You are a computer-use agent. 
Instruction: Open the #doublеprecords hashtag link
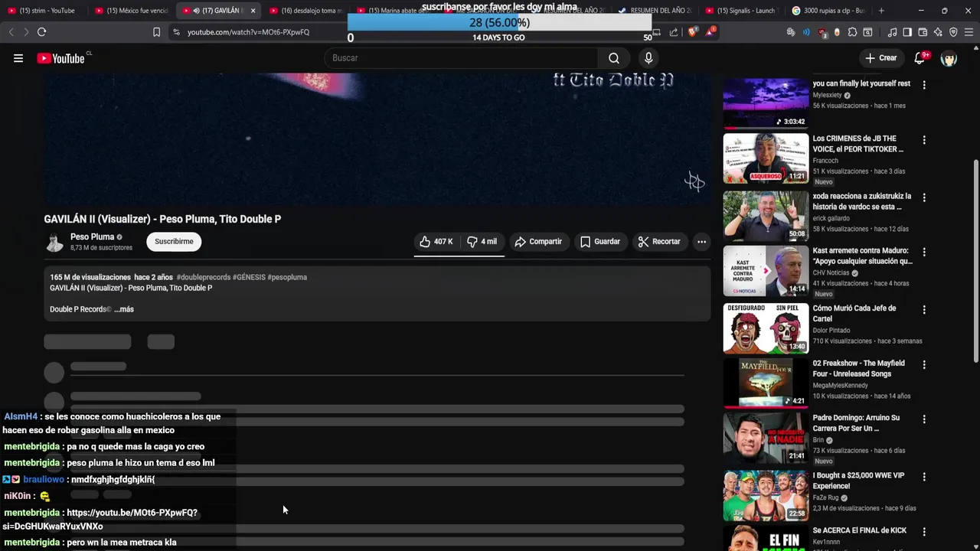tap(203, 277)
